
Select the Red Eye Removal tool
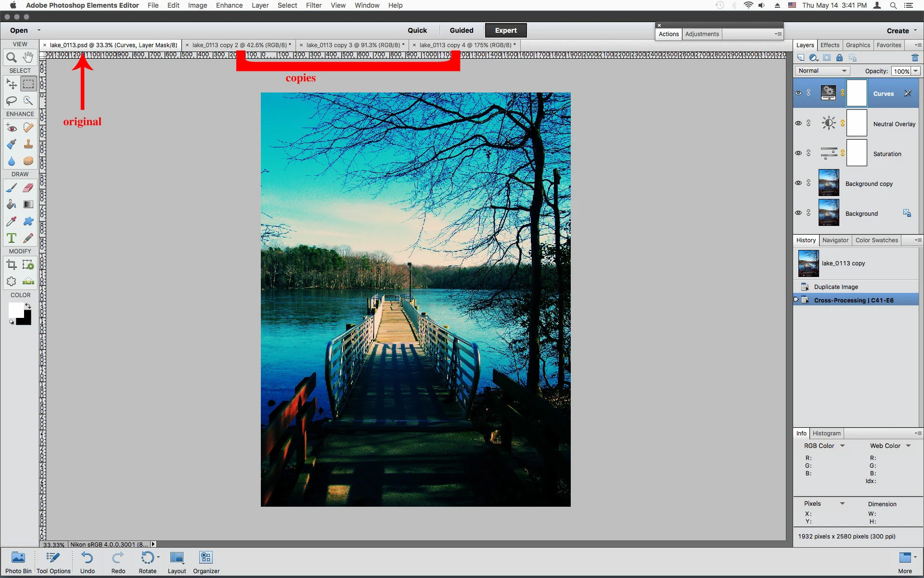(x=12, y=128)
